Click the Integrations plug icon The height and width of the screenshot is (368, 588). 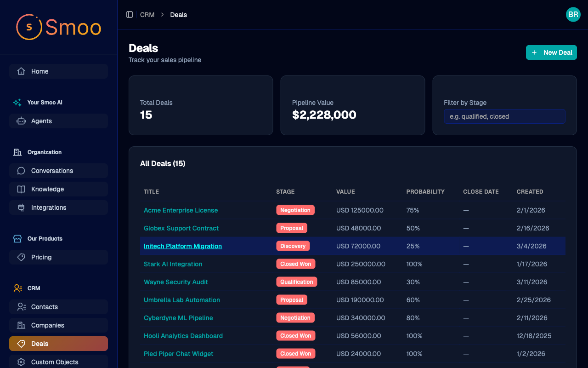pyautogui.click(x=21, y=207)
